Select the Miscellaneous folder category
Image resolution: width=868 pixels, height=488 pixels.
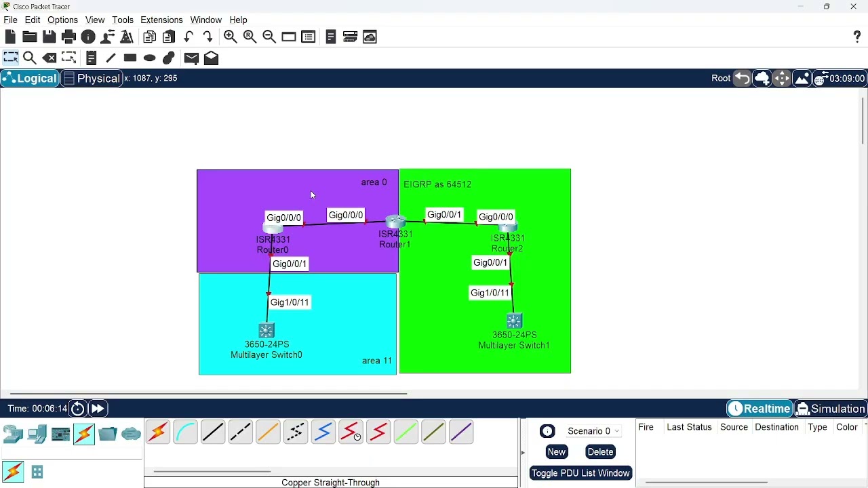pos(108,434)
